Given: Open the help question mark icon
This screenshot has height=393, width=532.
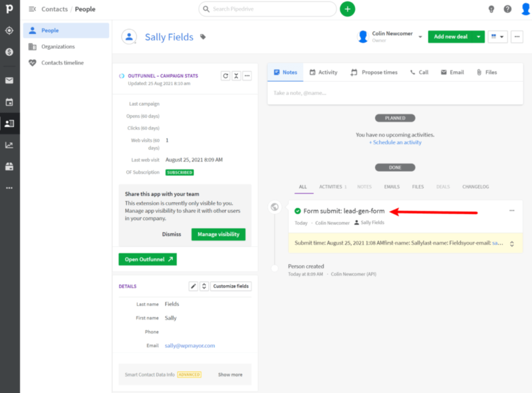Looking at the screenshot, I should pyautogui.click(x=507, y=9).
